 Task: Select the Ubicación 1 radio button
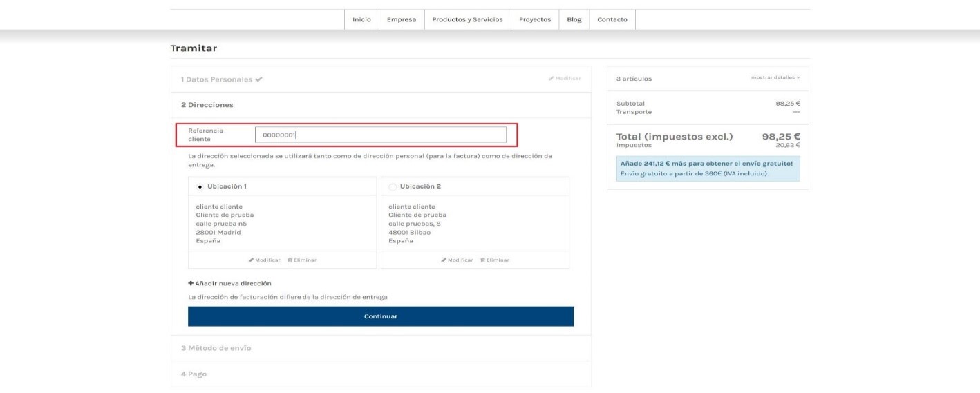tap(200, 186)
